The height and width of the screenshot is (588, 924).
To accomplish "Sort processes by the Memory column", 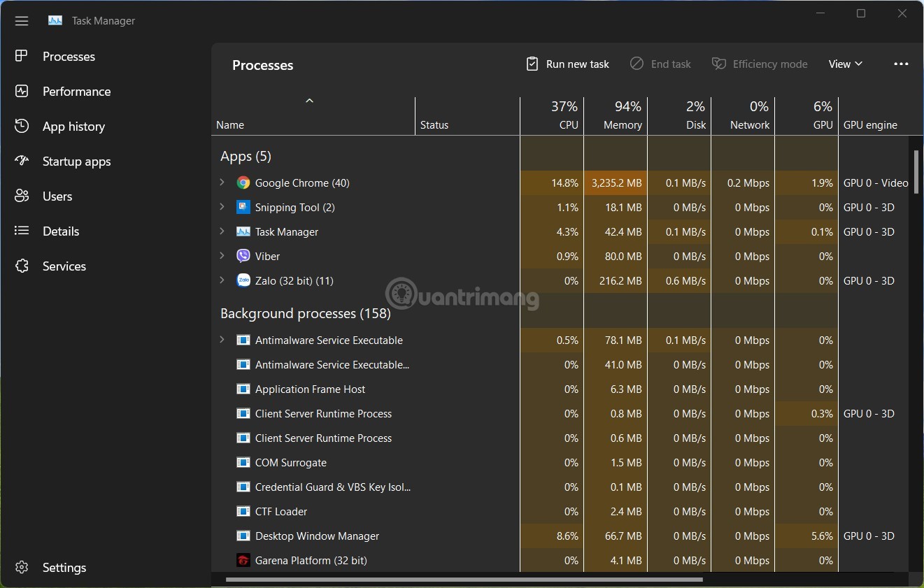I will pyautogui.click(x=616, y=116).
